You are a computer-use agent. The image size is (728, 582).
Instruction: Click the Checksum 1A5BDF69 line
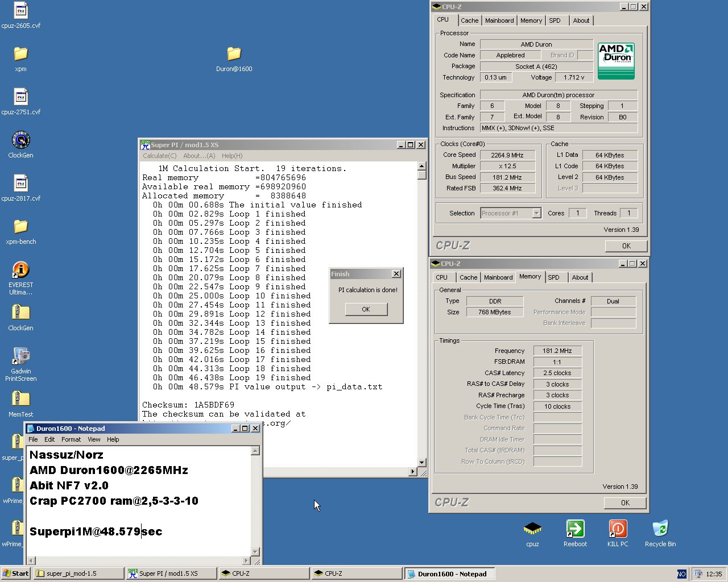pos(188,405)
